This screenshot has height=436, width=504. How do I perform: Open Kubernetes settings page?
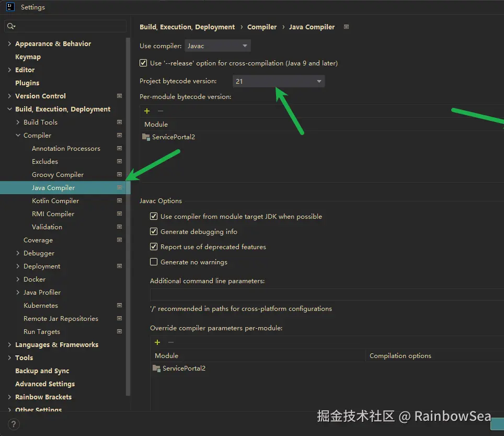click(x=41, y=305)
